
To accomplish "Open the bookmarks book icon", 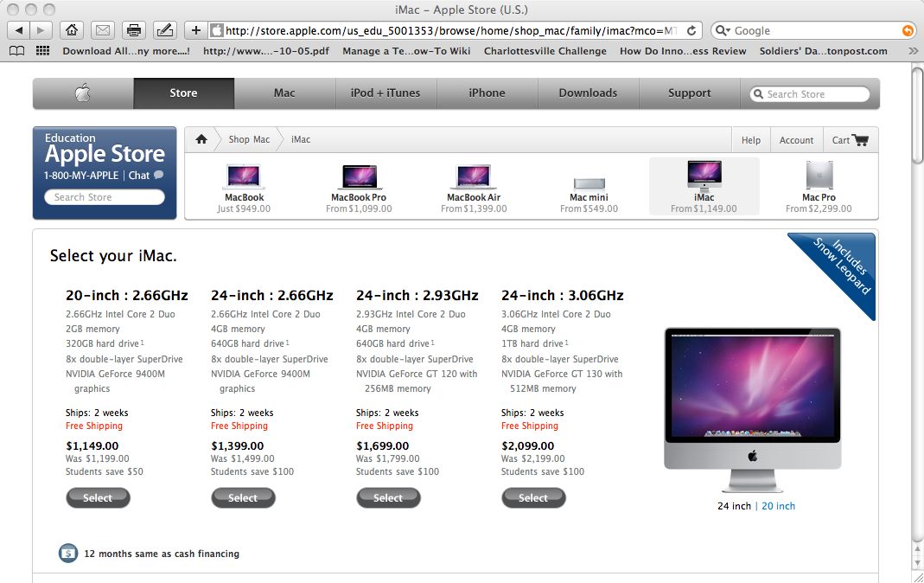I will tap(17, 51).
